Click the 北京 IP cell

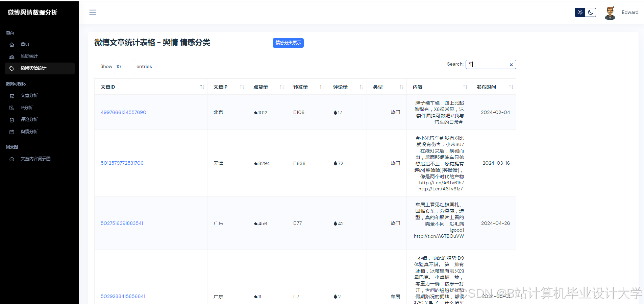pyautogui.click(x=227, y=112)
